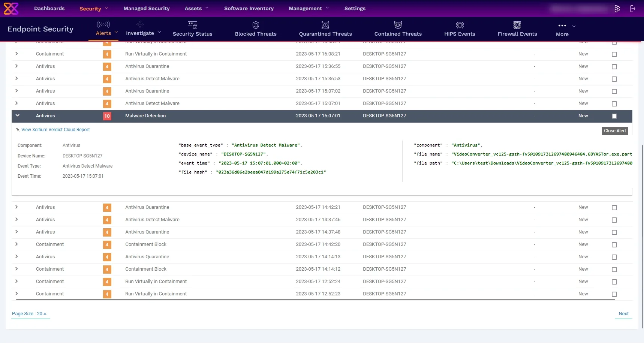Go to the Next page
The image size is (644, 343).
pos(623,314)
